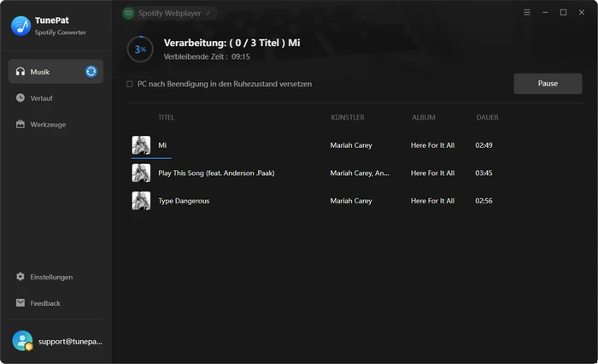Enable PC nach Beendigung in den Ruhezustand checkbox
Viewport: 598px width, 364px height.
tap(130, 84)
